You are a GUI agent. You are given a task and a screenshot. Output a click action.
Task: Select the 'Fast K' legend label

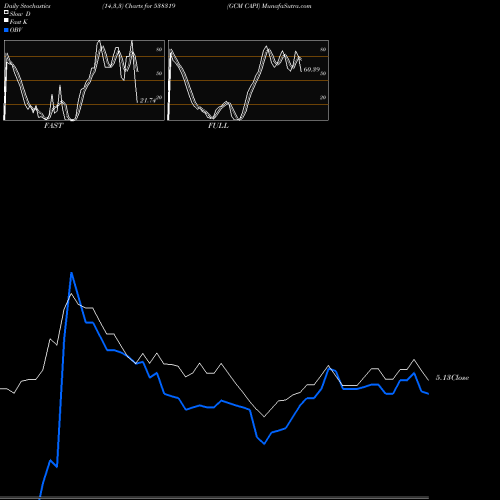[x=19, y=22]
